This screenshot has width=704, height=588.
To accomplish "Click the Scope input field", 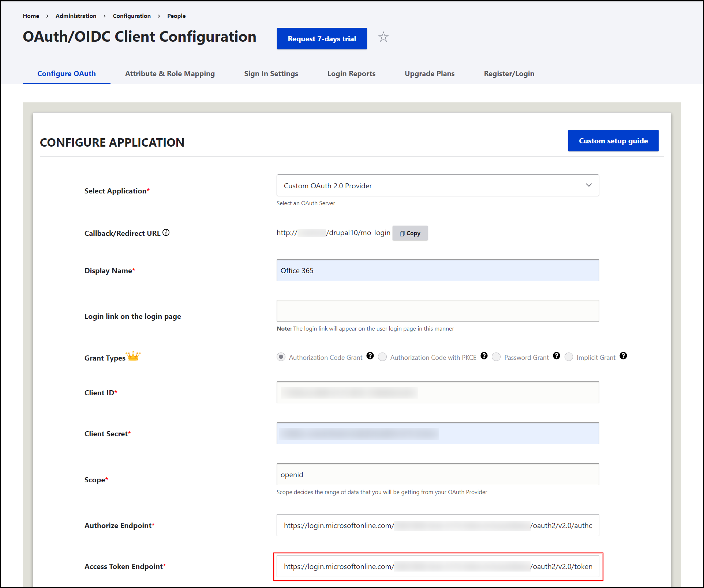I will click(438, 474).
